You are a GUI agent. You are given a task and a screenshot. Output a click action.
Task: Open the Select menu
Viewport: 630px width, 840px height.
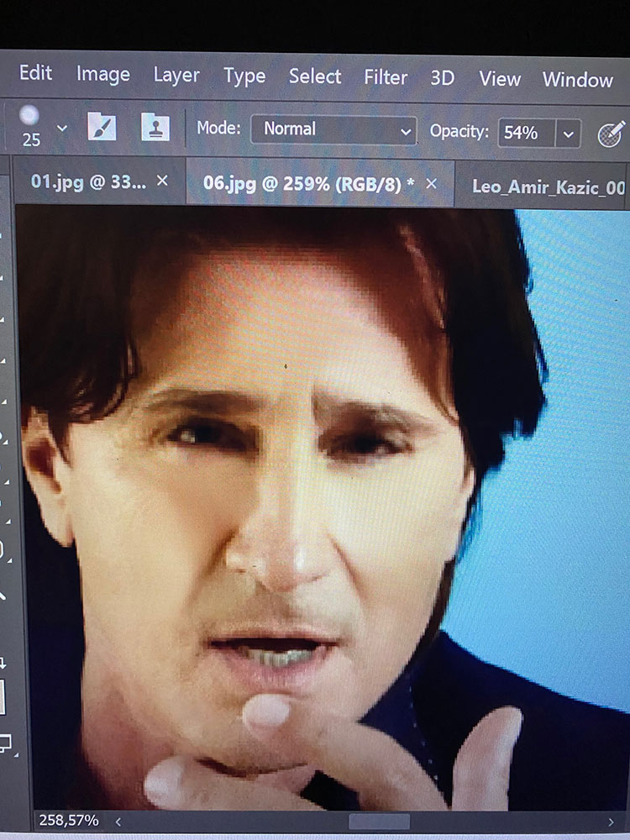315,76
